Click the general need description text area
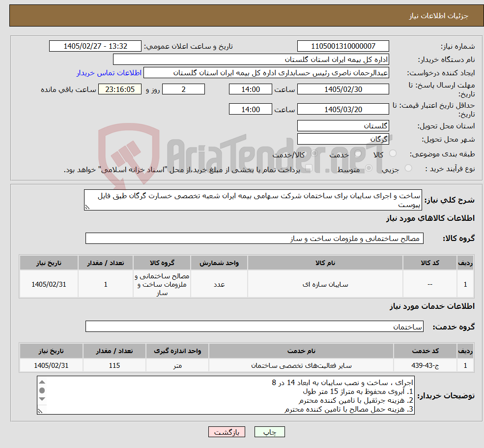This screenshot has width=484, height=448. pos(253,200)
